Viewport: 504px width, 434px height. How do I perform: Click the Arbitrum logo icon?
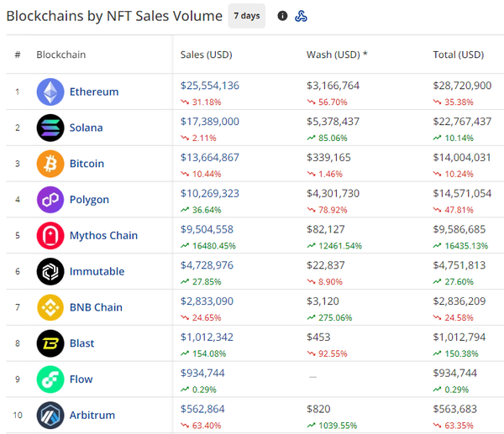point(50,415)
